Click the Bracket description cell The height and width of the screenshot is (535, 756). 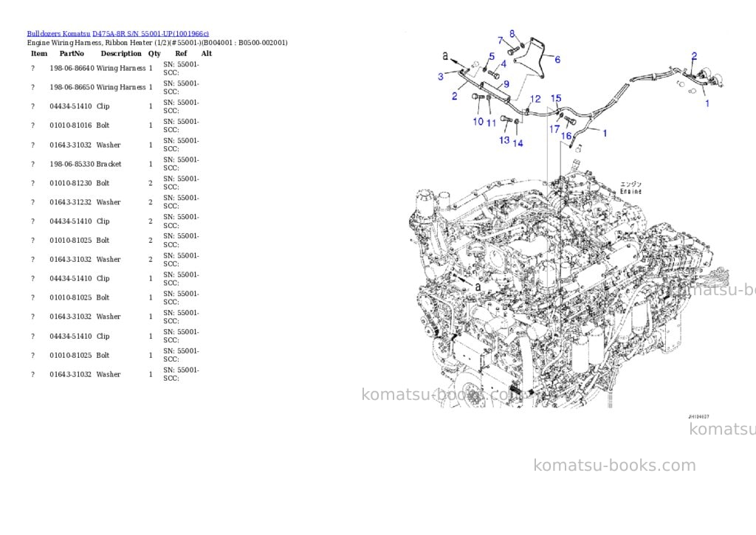[109, 164]
